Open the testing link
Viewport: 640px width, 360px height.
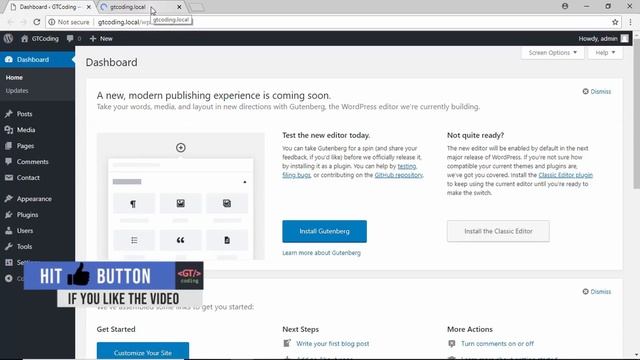(407, 166)
